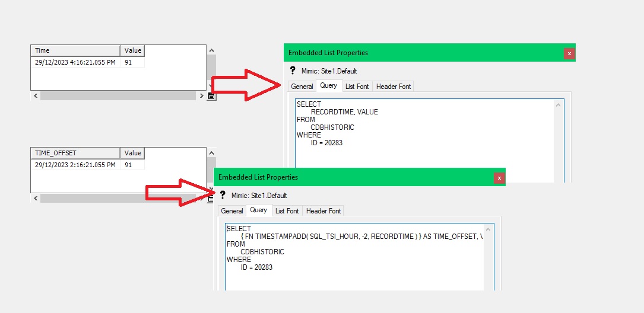
Task: Click scroll-up arrow in lower query editor
Action: (x=488, y=229)
